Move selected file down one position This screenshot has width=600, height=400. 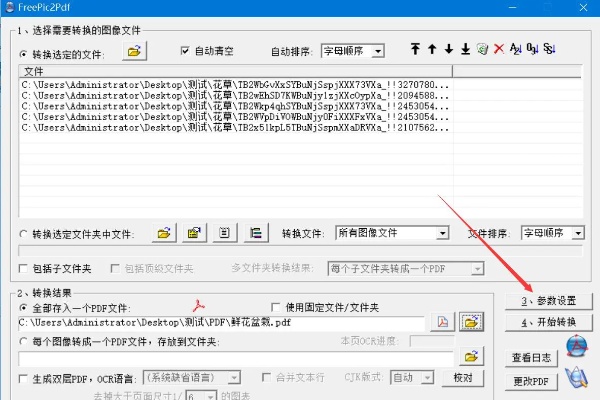click(449, 49)
